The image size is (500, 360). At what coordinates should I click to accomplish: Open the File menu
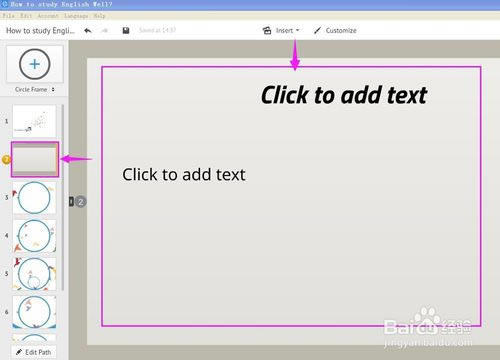pos(8,16)
